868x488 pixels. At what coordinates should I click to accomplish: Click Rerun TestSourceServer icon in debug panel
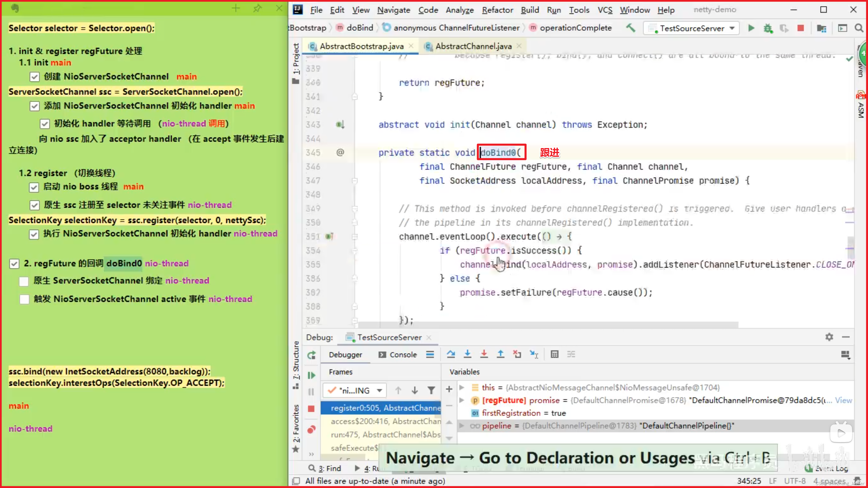[311, 355]
